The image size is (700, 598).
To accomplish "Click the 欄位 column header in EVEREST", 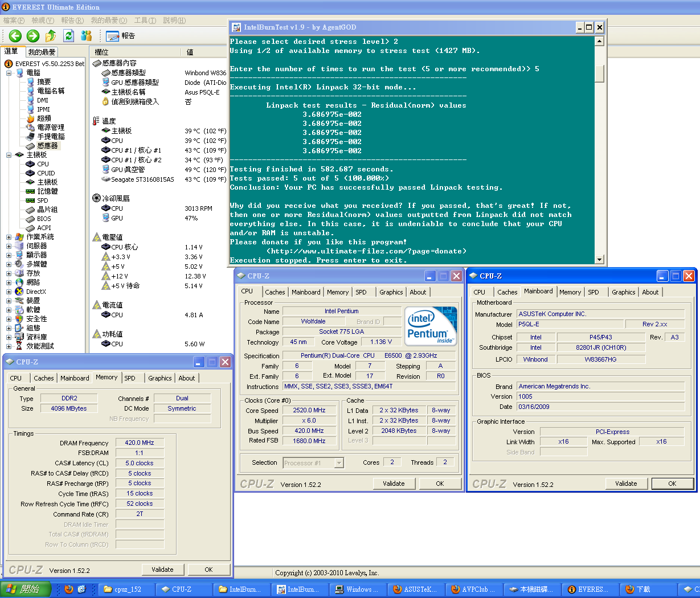I will (x=135, y=52).
